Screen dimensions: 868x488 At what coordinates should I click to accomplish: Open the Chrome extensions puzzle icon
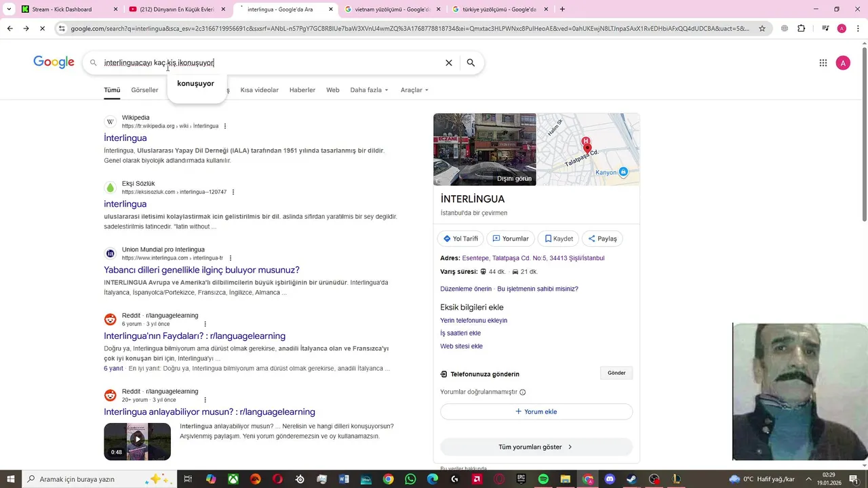802,28
